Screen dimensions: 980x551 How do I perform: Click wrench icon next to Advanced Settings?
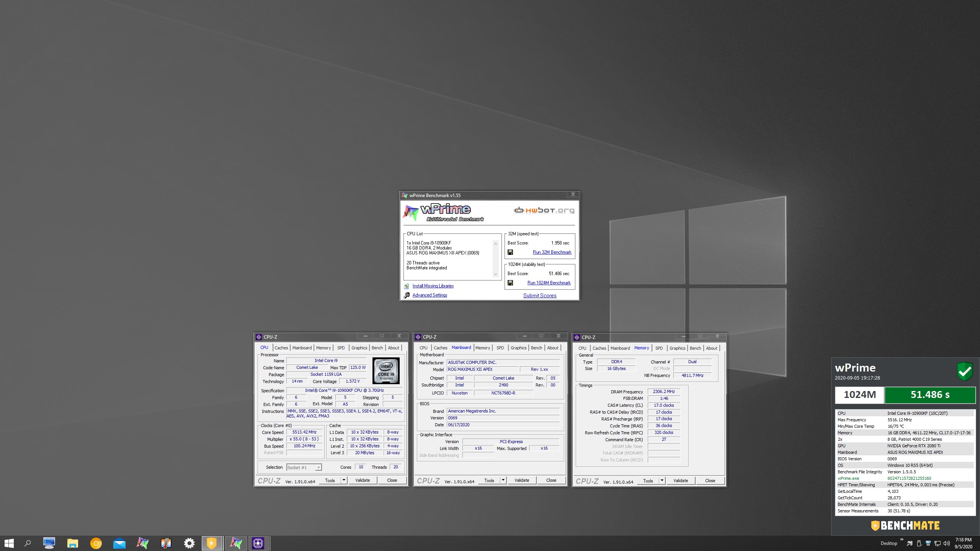point(407,295)
